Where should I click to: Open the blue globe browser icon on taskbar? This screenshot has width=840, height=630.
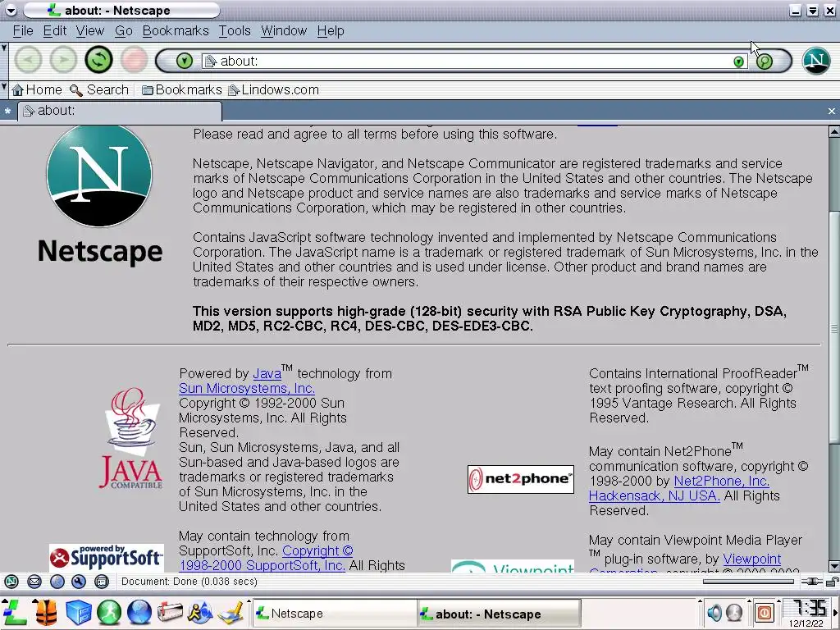pyautogui.click(x=139, y=612)
